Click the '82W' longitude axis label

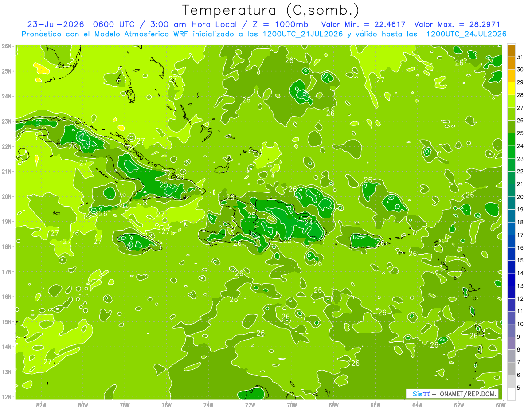(41, 405)
